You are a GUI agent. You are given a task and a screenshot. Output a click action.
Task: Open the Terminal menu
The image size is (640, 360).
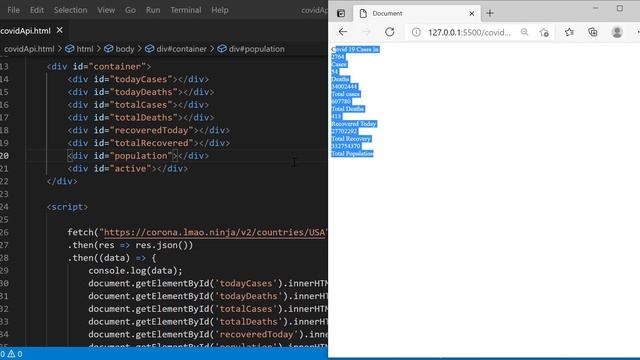point(186,10)
